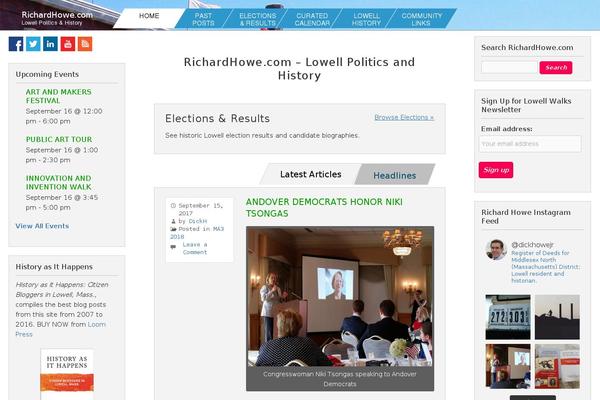Open the History As It Happens book cover
This screenshot has height=400, width=600.
click(x=67, y=374)
